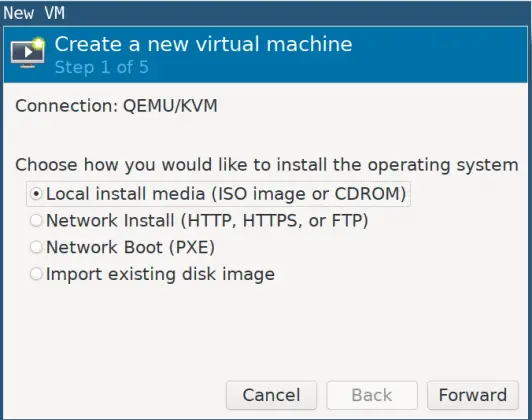The width and height of the screenshot is (532, 420).
Task: Click the Choose how you would like to install text
Action: (x=267, y=165)
